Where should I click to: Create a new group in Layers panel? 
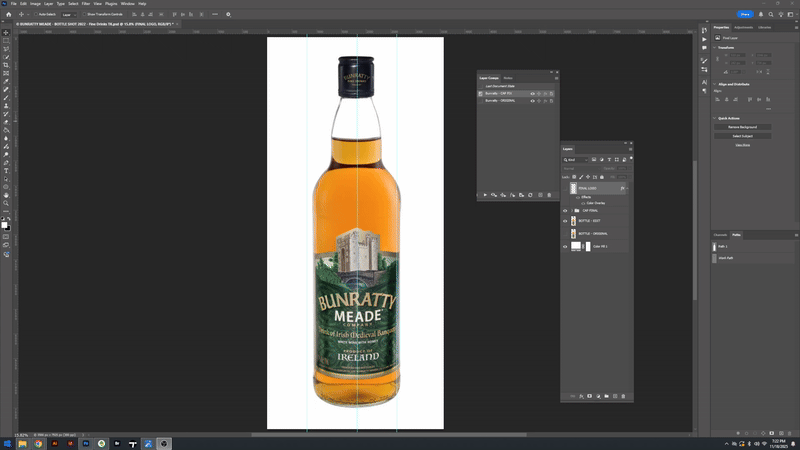pyautogui.click(x=606, y=396)
